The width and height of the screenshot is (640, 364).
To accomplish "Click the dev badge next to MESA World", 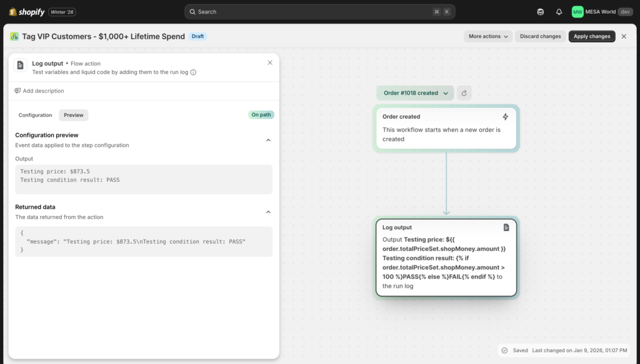I will pos(625,12).
